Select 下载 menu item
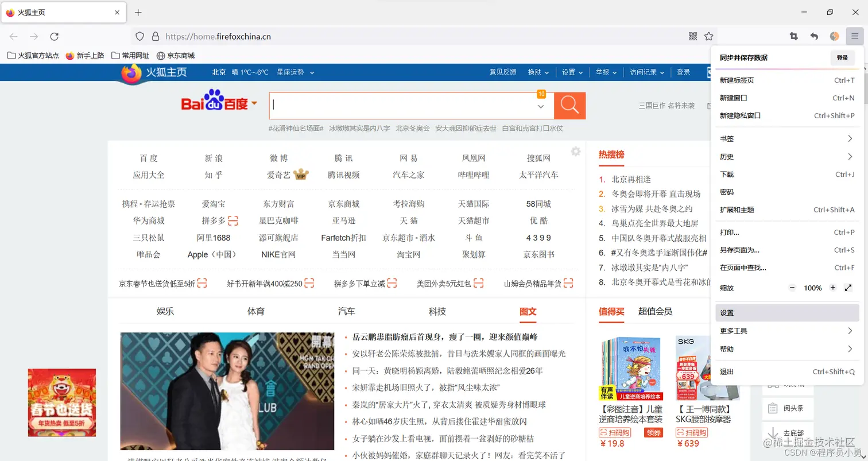Screen dimensions: 868x461 [787, 175]
